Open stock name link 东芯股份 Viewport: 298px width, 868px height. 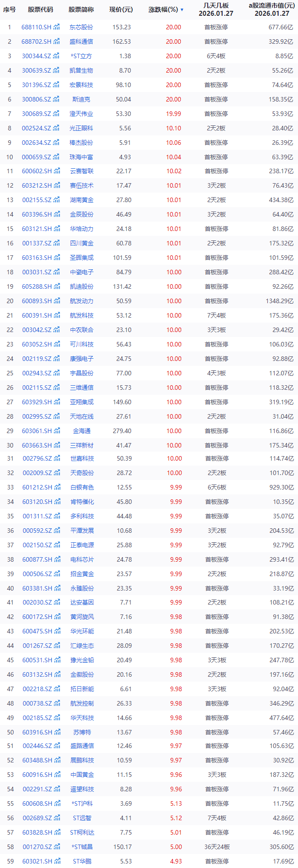[81, 27]
